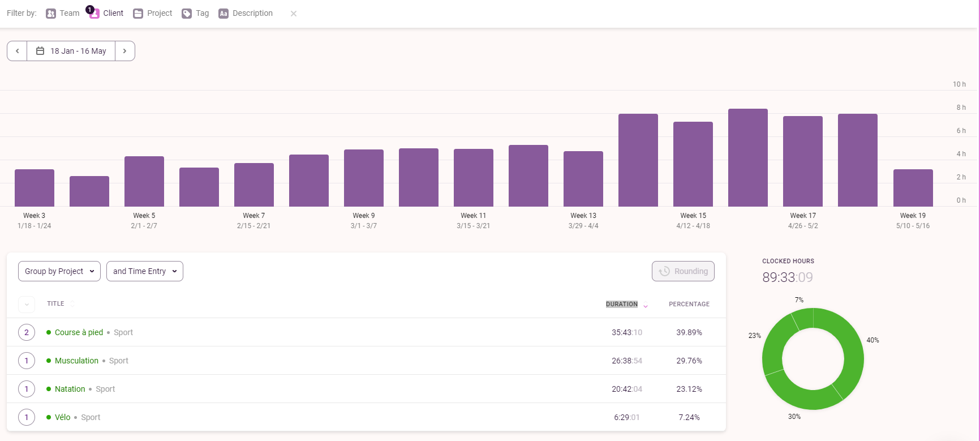Screen dimensions: 980x441
Task: Sort by the Duration column header
Action: [x=622, y=304]
